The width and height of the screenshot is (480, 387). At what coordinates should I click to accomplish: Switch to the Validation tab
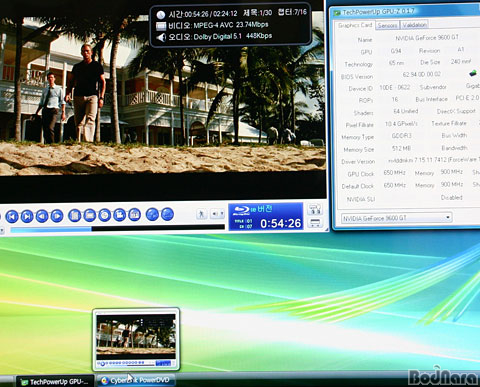[x=414, y=25]
